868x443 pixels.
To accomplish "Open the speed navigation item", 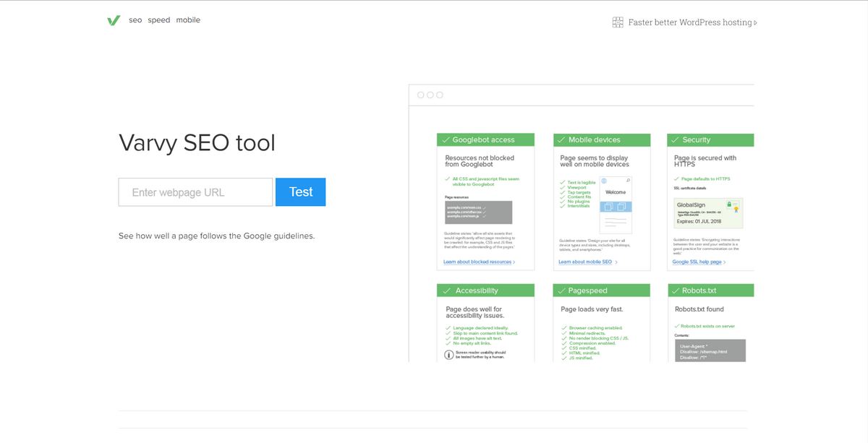I will coord(159,20).
